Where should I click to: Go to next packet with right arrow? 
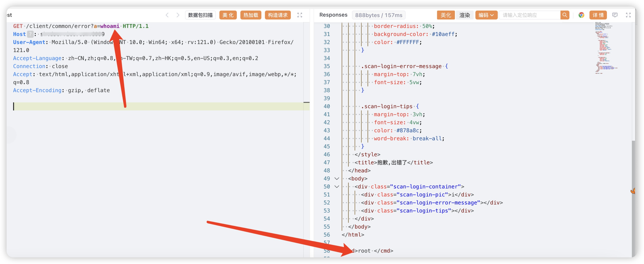tap(178, 15)
